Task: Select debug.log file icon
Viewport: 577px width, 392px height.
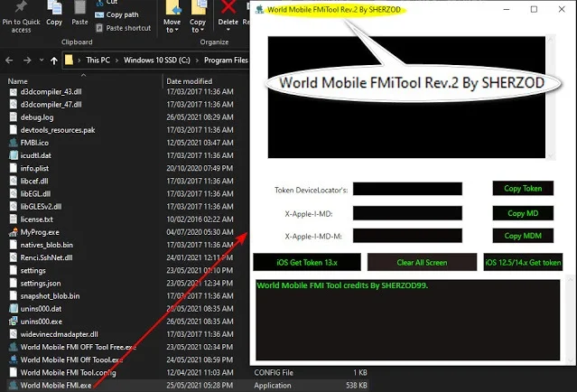Action: pyautogui.click(x=14, y=117)
